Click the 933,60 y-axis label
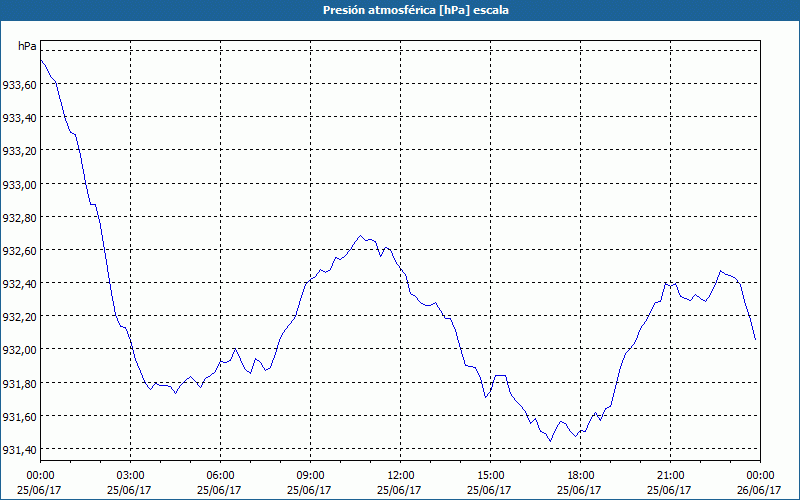 click(x=19, y=85)
